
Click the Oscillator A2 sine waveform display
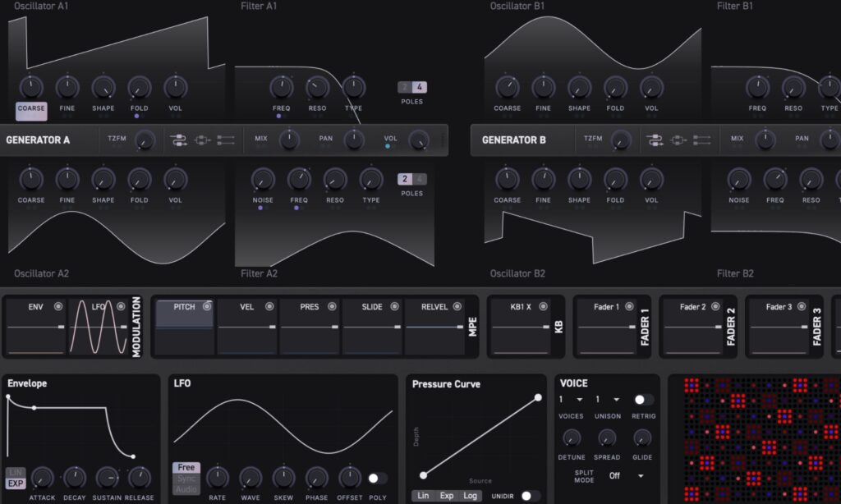click(x=117, y=237)
